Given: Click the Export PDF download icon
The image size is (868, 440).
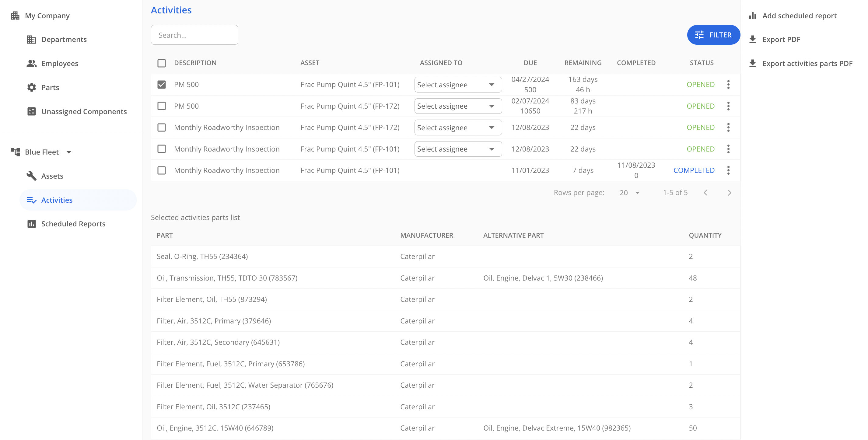Looking at the screenshot, I should 752,40.
